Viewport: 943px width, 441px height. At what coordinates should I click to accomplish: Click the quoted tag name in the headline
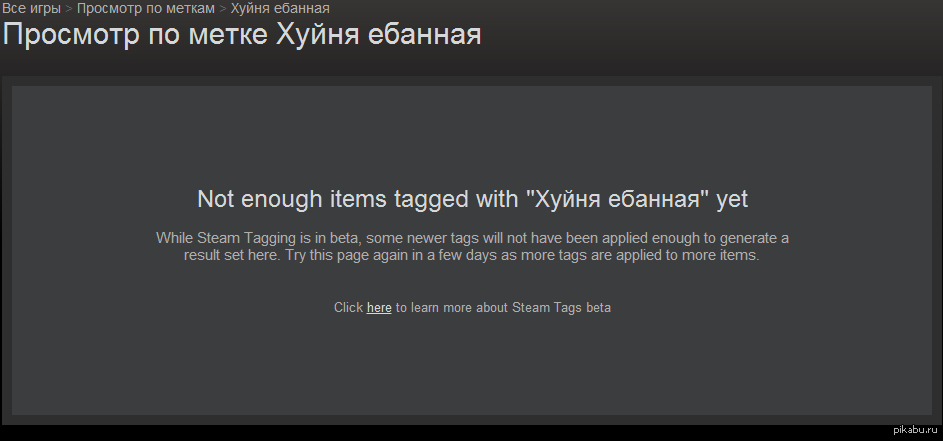[x=616, y=199]
